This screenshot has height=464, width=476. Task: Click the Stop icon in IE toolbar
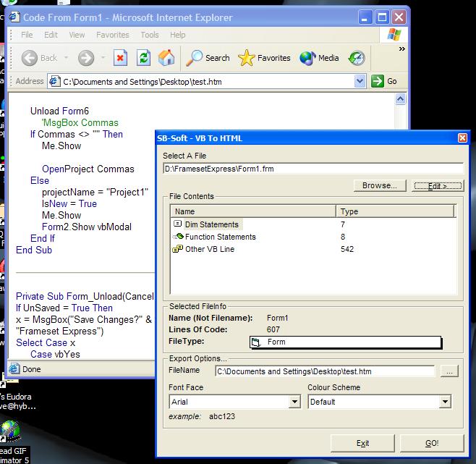[121, 58]
